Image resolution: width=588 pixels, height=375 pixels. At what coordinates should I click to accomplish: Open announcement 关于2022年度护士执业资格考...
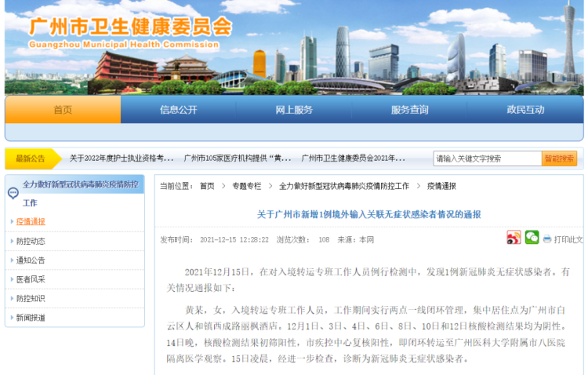[x=122, y=158]
